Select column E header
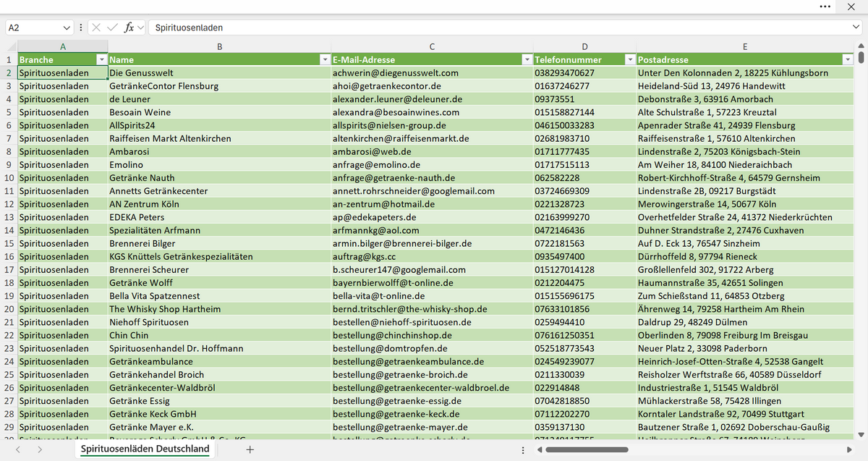 pyautogui.click(x=745, y=46)
